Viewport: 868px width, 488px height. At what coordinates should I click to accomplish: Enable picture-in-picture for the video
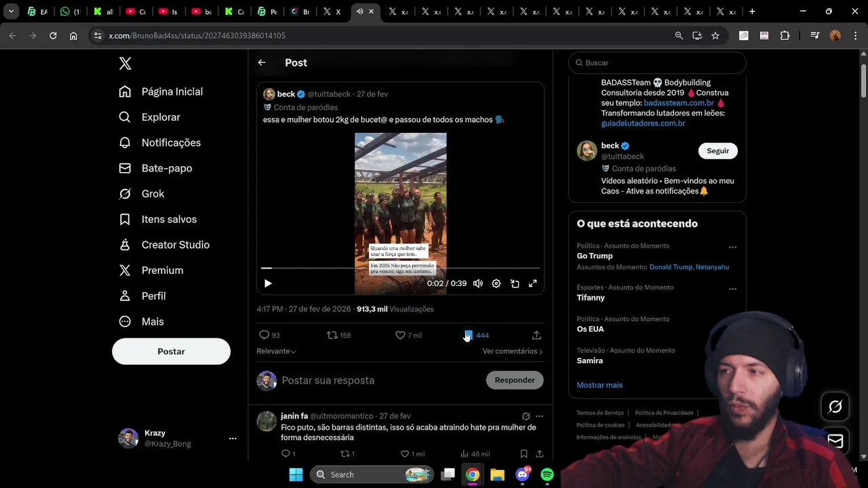click(x=515, y=283)
